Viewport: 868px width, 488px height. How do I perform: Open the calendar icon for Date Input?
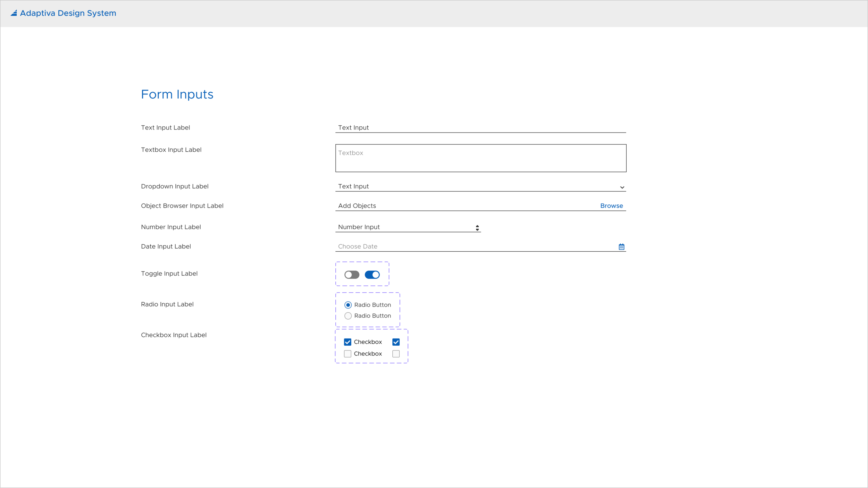click(x=621, y=246)
